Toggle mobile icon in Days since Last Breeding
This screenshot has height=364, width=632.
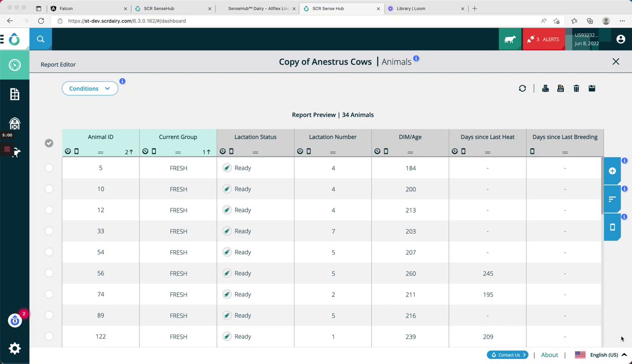click(532, 151)
